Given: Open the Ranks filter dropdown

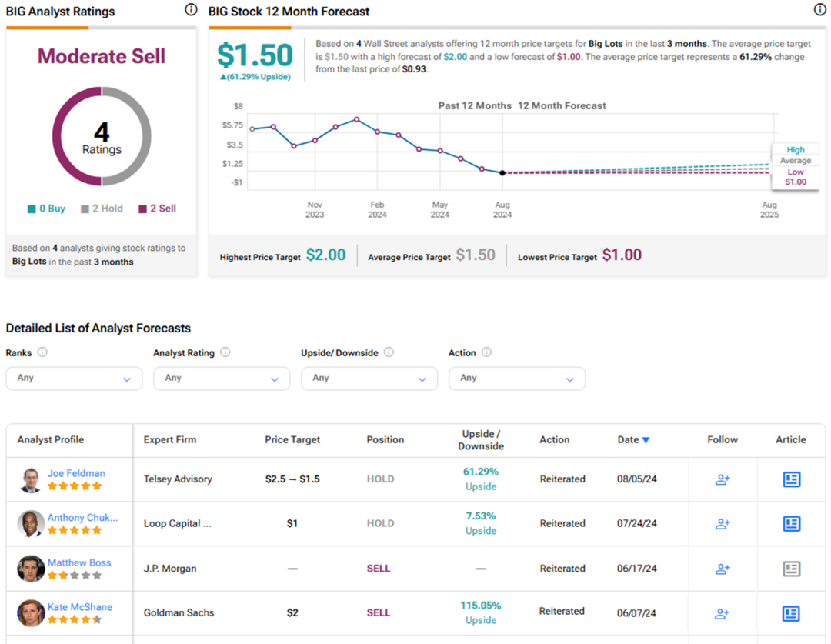Looking at the screenshot, I should pyautogui.click(x=74, y=379).
